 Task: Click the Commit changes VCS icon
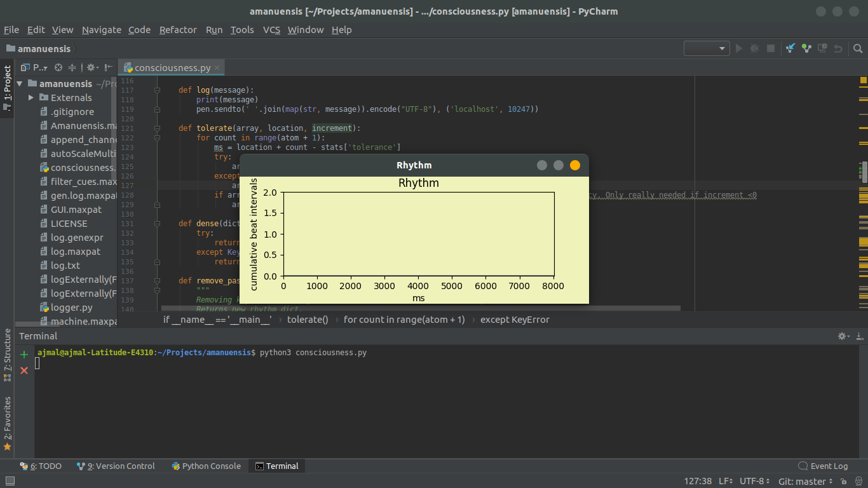[806, 48]
